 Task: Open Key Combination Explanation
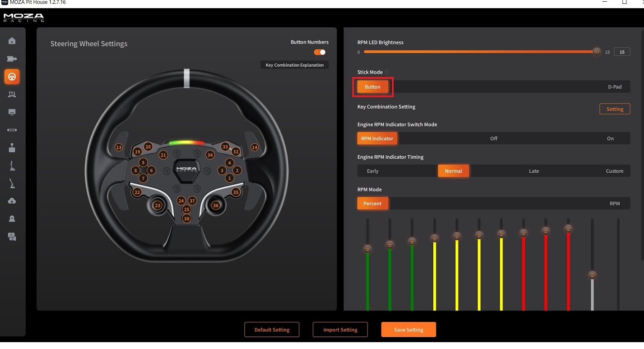pos(294,65)
